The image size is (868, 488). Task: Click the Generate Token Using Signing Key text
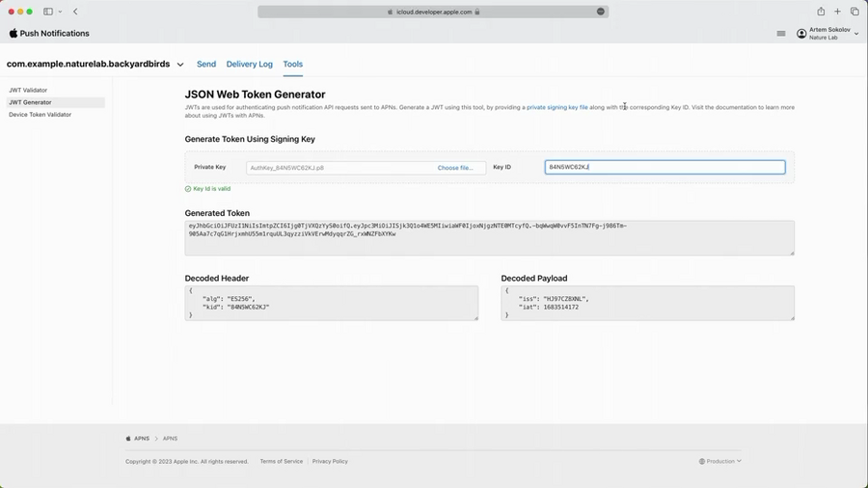[250, 140]
